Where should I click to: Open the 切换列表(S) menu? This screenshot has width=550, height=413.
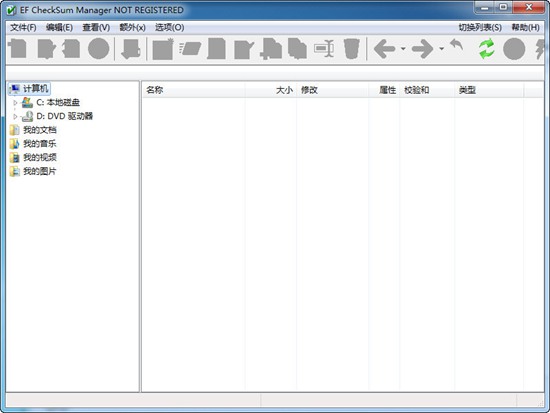480,27
